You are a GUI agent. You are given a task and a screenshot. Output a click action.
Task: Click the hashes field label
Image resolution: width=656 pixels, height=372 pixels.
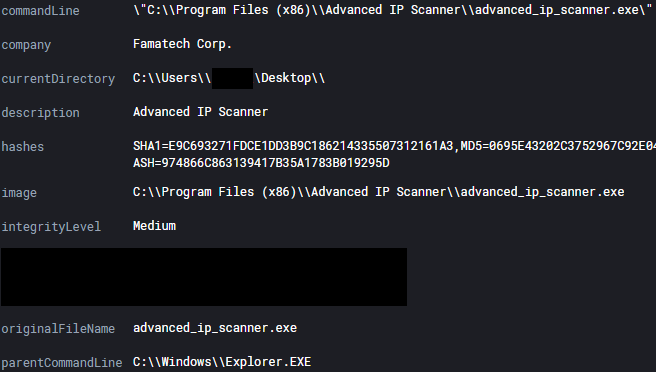(23, 147)
